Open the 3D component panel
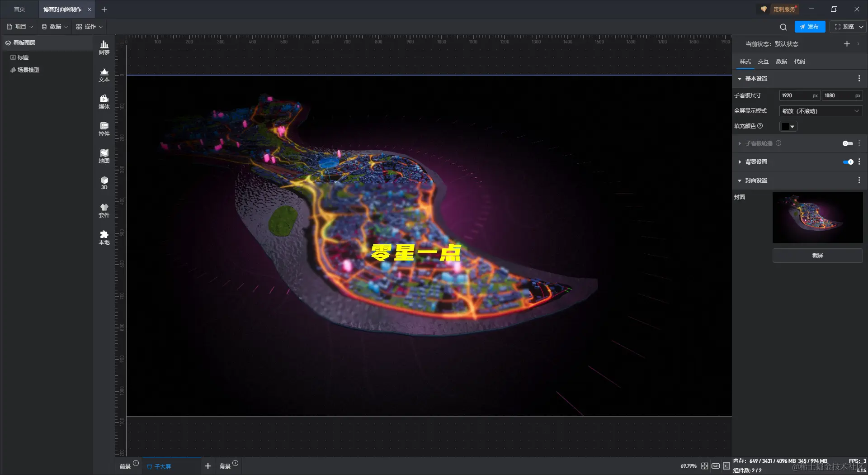The height and width of the screenshot is (475, 868). click(104, 183)
